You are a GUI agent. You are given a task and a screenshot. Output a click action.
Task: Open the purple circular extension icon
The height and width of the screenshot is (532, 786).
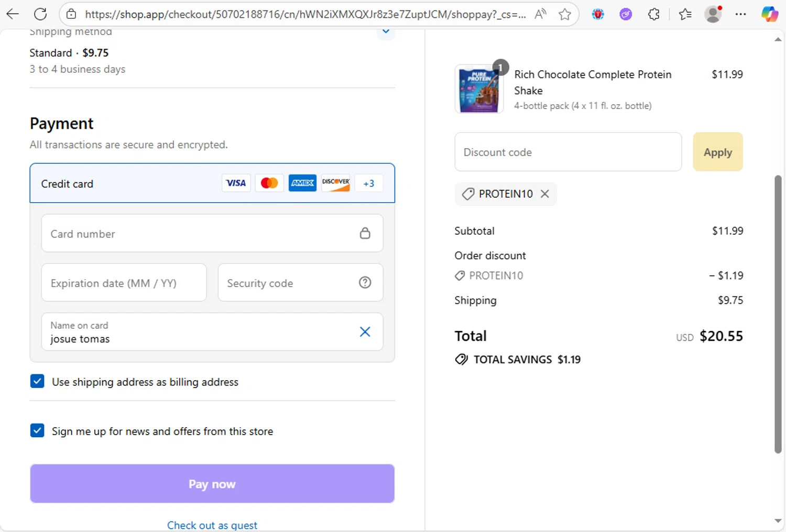coord(626,14)
